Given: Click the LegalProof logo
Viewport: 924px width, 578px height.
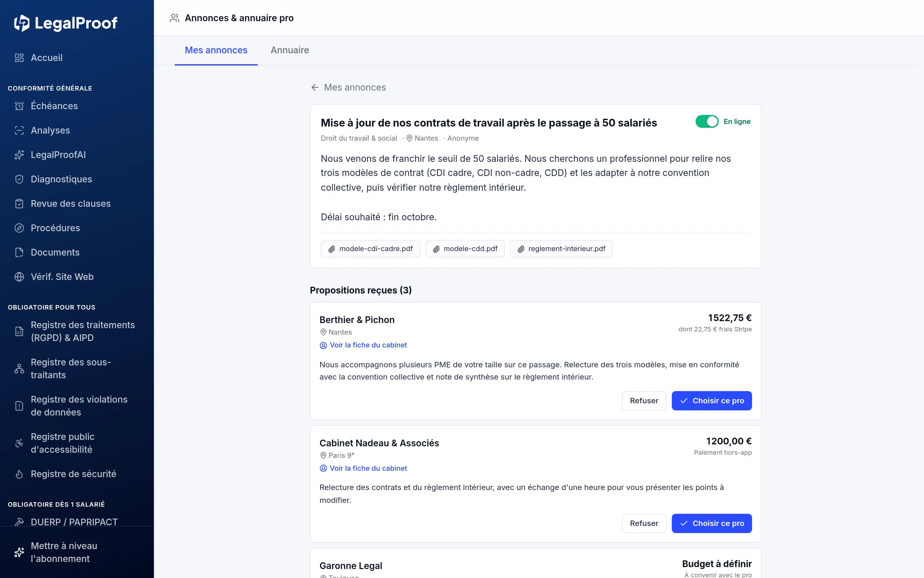Looking at the screenshot, I should coord(66,23).
